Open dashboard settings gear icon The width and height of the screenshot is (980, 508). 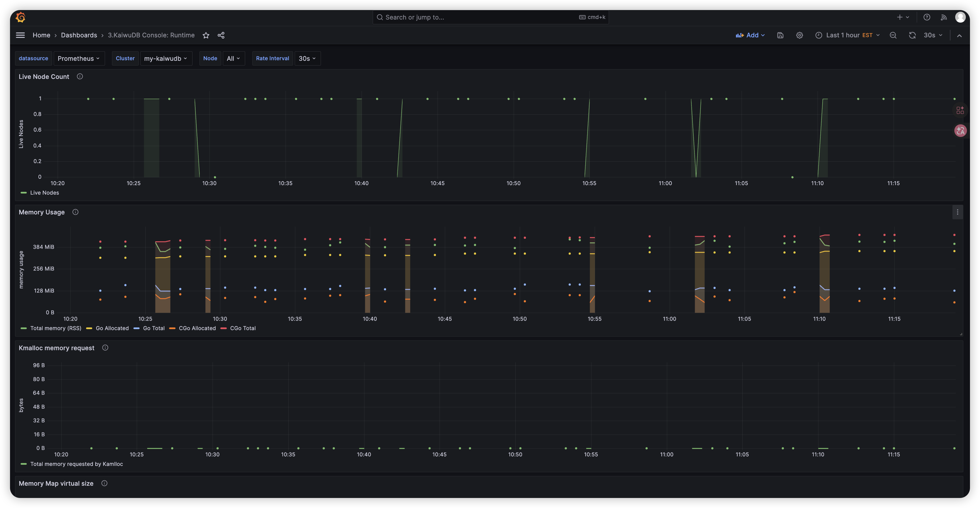coord(800,35)
